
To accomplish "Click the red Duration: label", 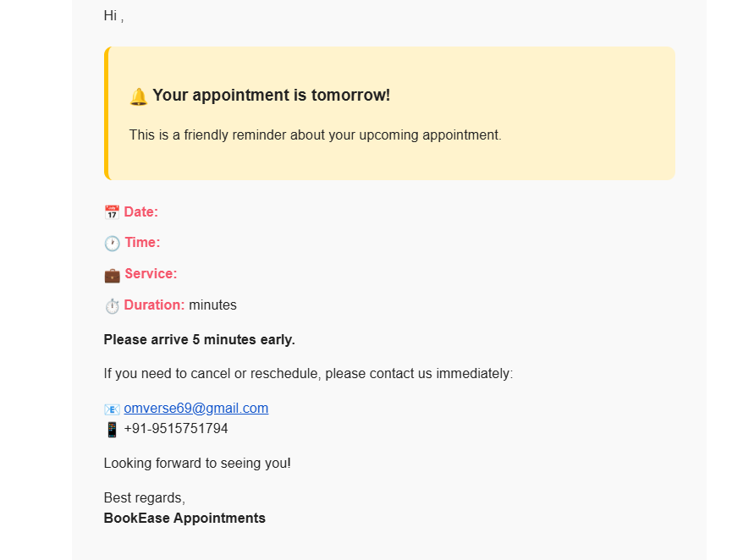I will (154, 305).
